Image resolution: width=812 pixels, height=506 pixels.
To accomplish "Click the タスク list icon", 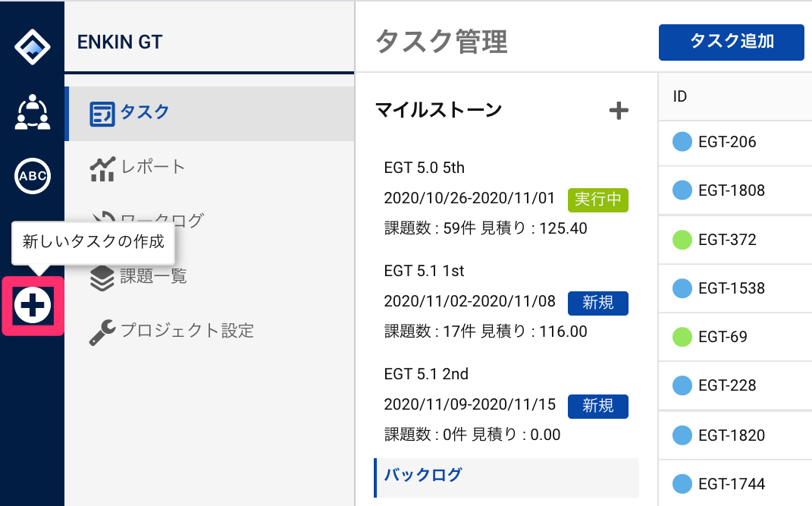I will click(102, 114).
